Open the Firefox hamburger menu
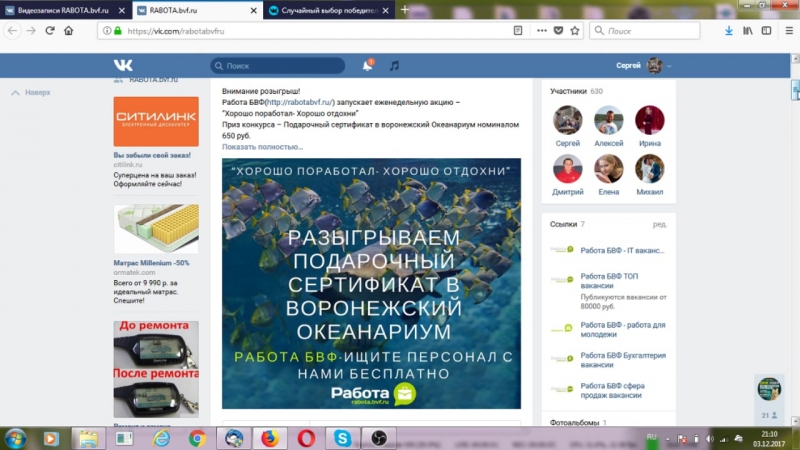 tap(789, 31)
